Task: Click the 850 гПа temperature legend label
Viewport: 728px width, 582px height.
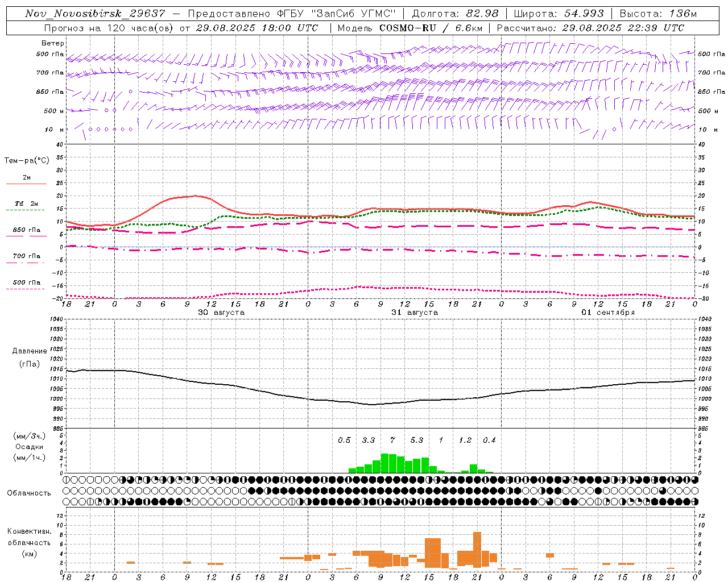Action: pos(27,230)
